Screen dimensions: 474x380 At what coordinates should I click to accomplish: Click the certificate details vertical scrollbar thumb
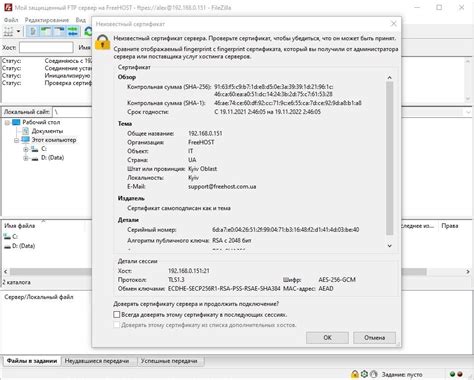pos(389,158)
